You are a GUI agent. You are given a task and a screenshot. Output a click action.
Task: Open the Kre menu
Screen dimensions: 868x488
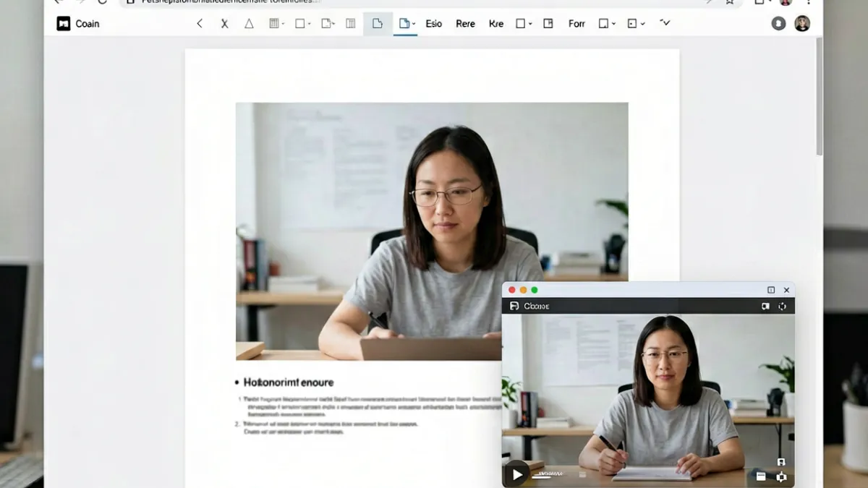(x=496, y=24)
